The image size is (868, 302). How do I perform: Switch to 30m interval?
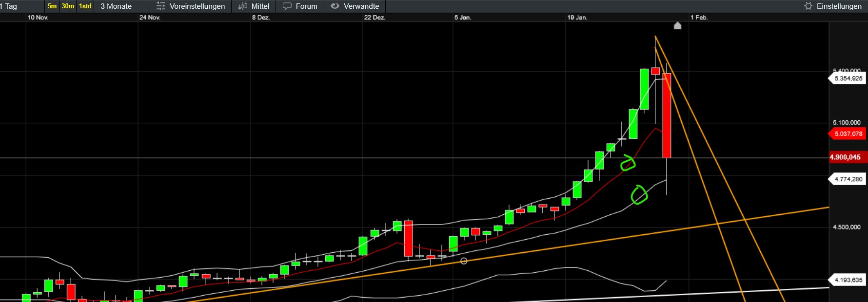[x=68, y=6]
